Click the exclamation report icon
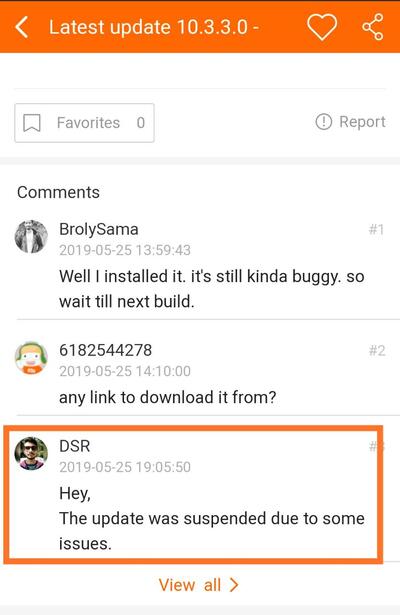 point(324,122)
